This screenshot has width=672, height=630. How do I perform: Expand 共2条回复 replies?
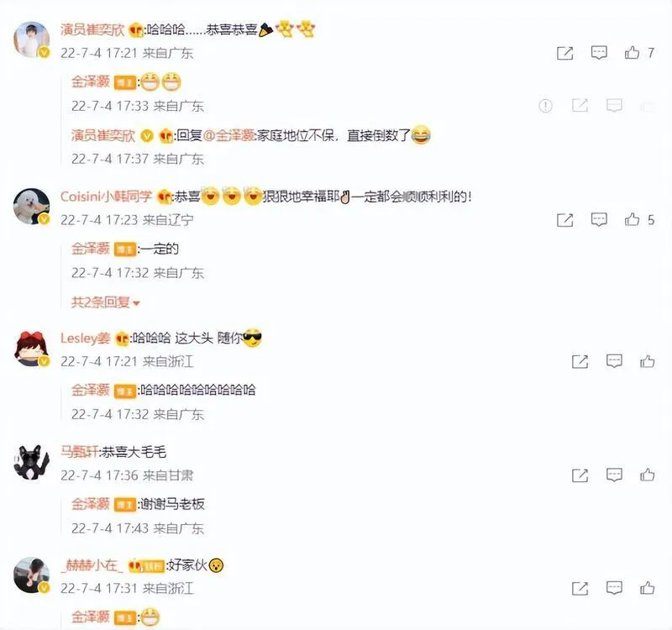(x=106, y=302)
